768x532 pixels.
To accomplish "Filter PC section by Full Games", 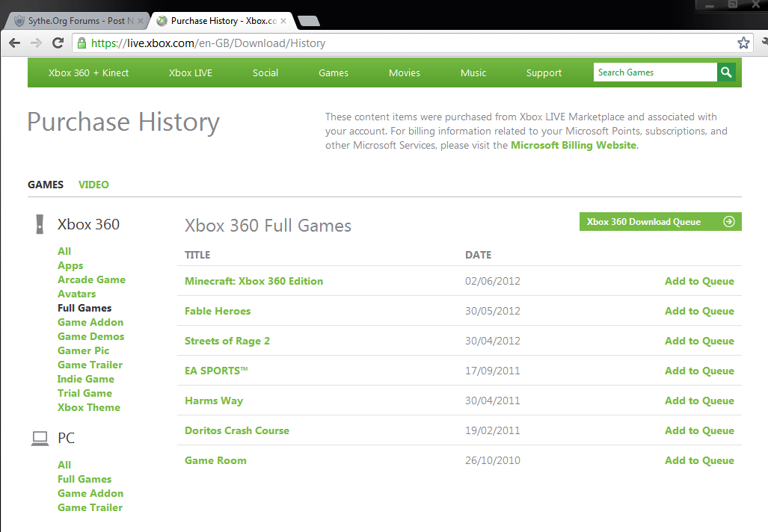I will [85, 479].
